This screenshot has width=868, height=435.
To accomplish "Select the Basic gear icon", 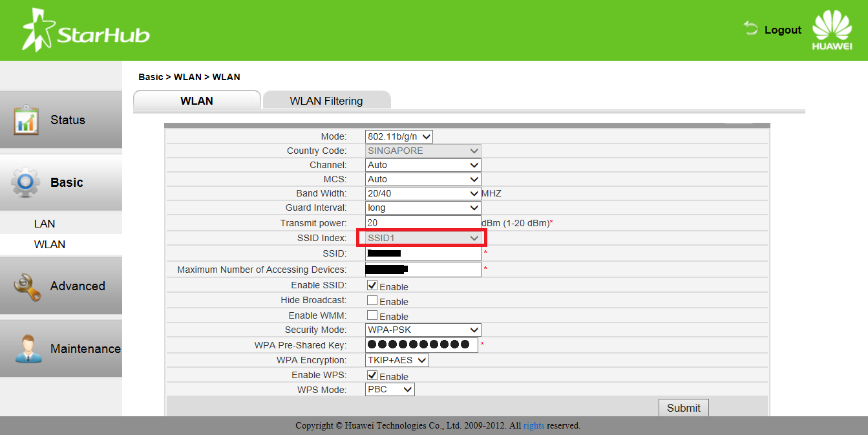I will (26, 183).
